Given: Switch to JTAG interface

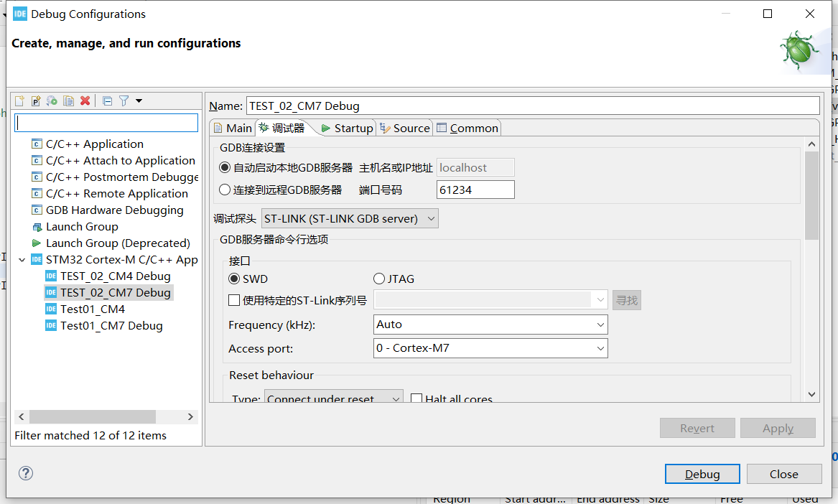Looking at the screenshot, I should [x=378, y=279].
